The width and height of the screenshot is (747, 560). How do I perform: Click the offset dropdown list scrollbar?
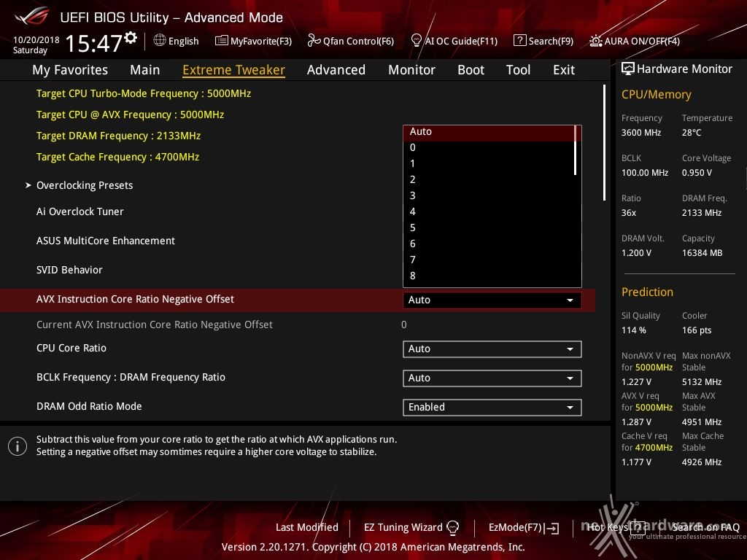point(576,150)
